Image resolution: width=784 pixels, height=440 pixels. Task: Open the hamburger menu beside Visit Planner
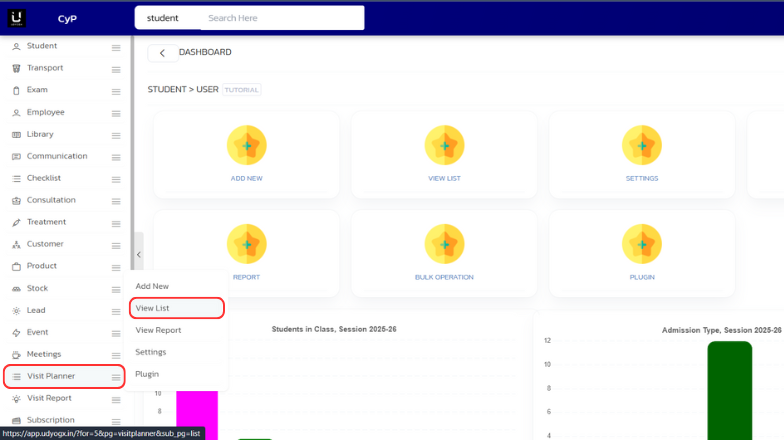click(116, 377)
